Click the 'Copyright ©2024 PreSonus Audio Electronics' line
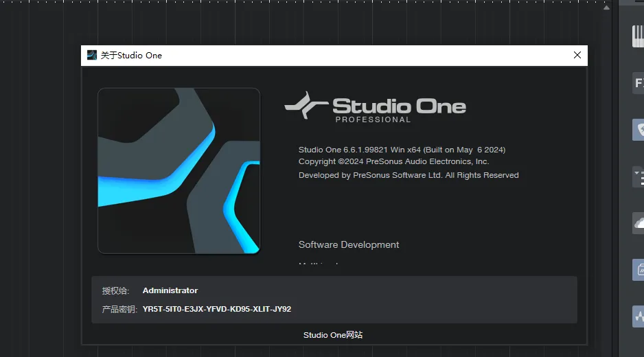Image resolution: width=644 pixels, height=357 pixels. pos(393,161)
